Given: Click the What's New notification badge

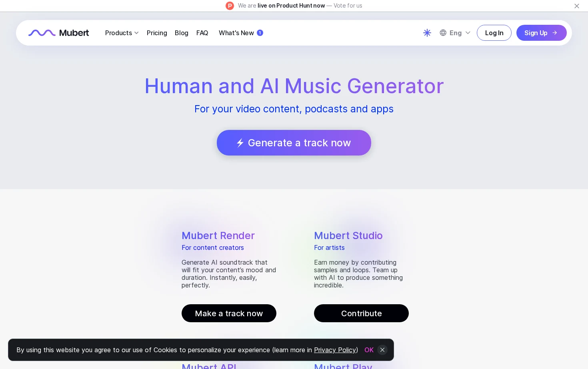Looking at the screenshot, I should pyautogui.click(x=260, y=33).
